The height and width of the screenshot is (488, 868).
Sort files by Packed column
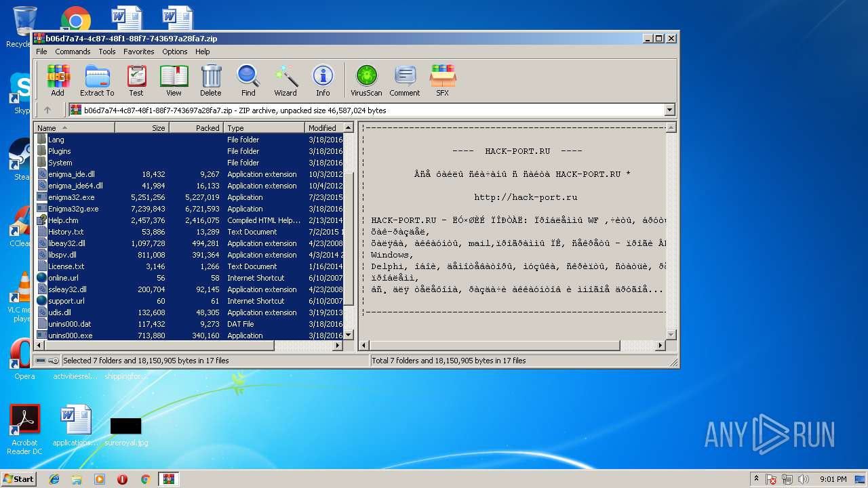pos(196,127)
